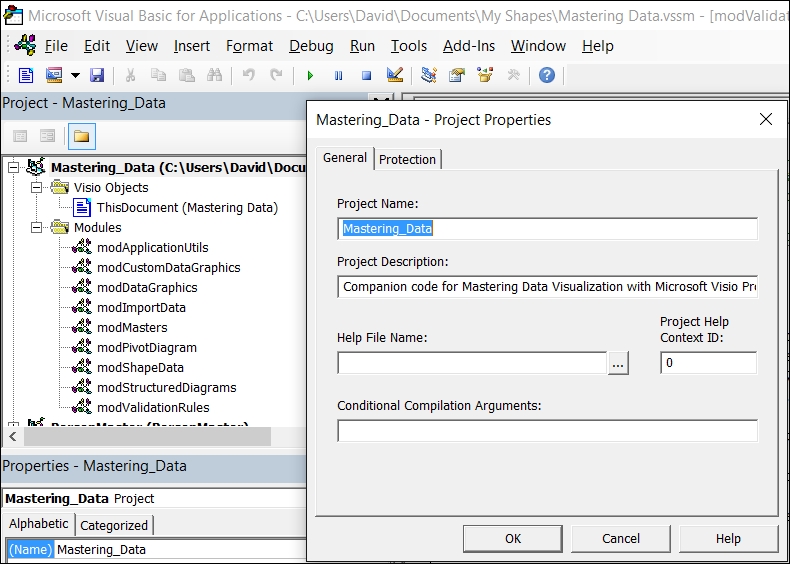Viewport: 790px width, 564px height.
Task: Click the View Object icon in Project pane
Action: click(47, 136)
